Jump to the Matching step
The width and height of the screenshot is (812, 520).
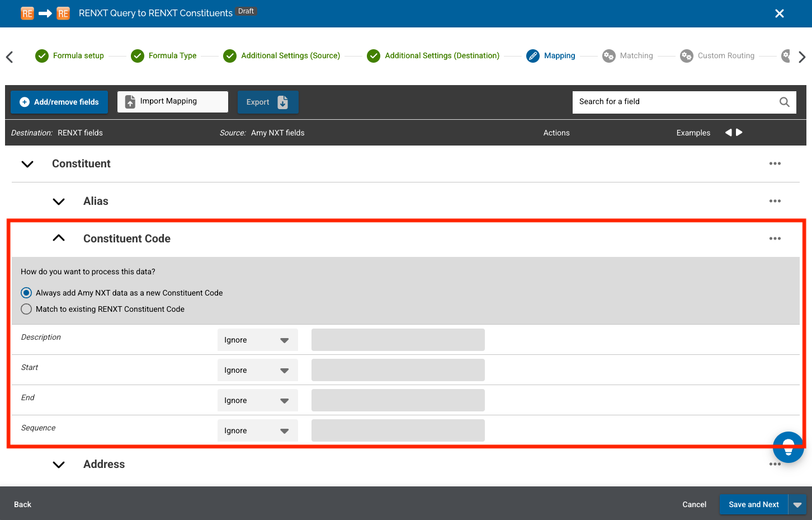point(628,56)
